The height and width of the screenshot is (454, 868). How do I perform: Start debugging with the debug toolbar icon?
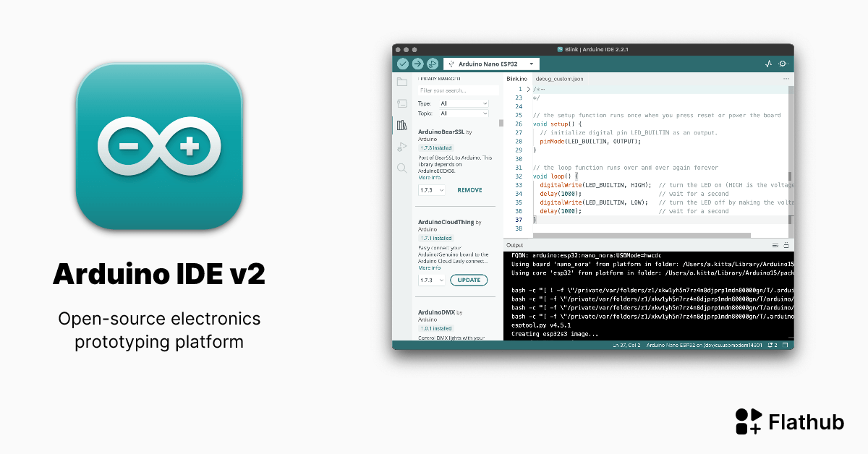433,63
